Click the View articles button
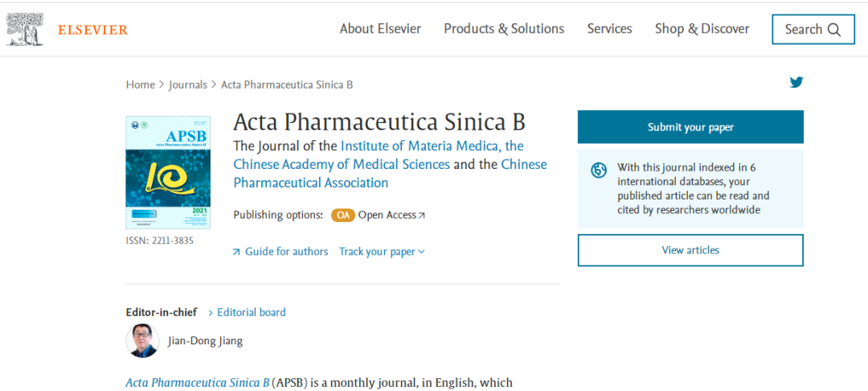 pyautogui.click(x=690, y=250)
